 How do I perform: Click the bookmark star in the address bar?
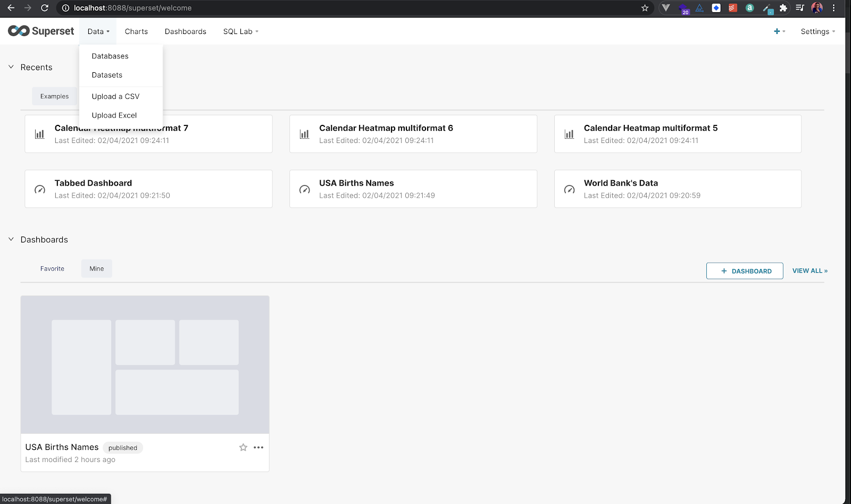645,8
